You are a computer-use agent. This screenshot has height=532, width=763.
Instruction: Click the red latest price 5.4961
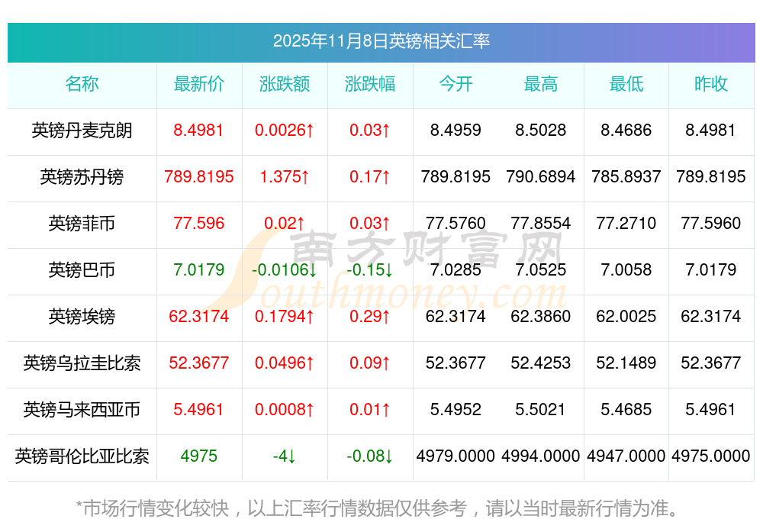tap(198, 409)
